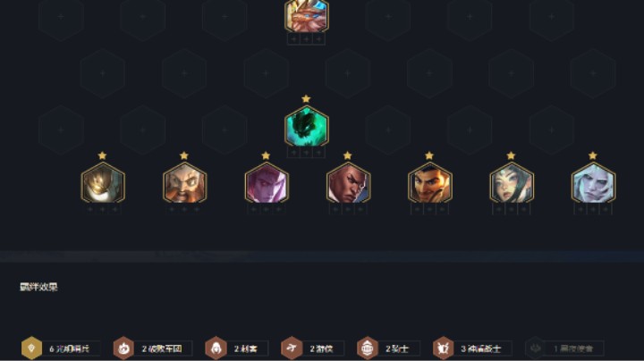Select the female champion with a forehead gem
The width and height of the screenshot is (644, 361).
click(512, 183)
